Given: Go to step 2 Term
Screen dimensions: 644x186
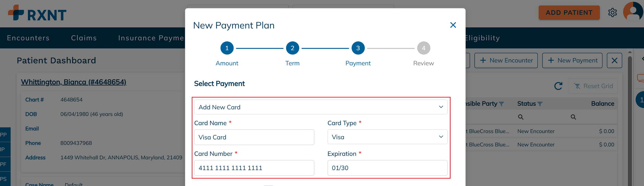Looking at the screenshot, I should click(x=292, y=48).
